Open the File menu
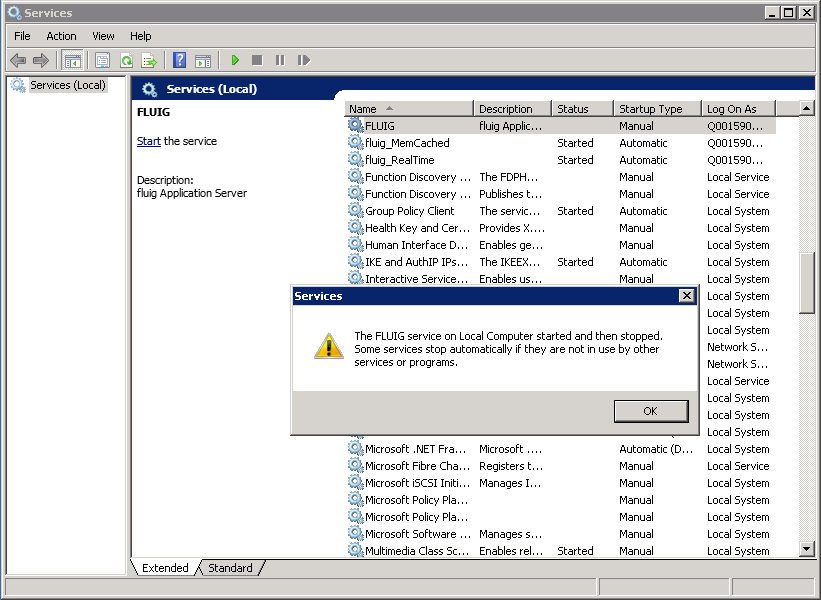The width and height of the screenshot is (821, 600). pyautogui.click(x=22, y=36)
